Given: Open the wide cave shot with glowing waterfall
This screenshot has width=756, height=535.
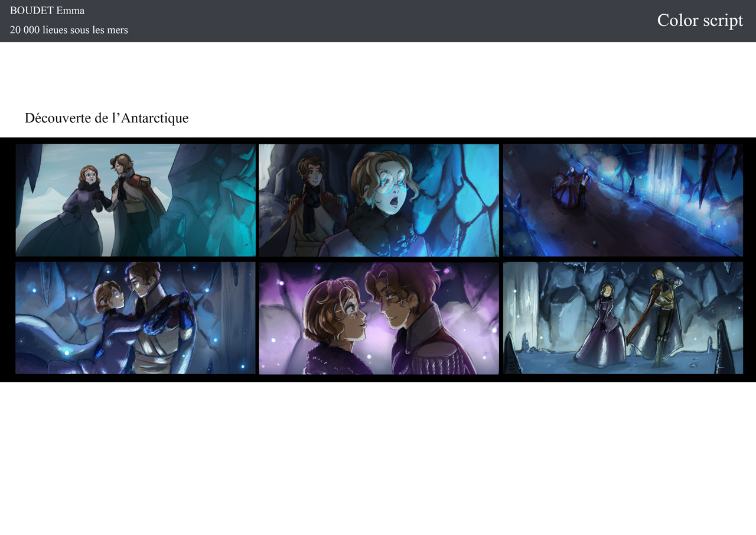Looking at the screenshot, I should [x=623, y=200].
